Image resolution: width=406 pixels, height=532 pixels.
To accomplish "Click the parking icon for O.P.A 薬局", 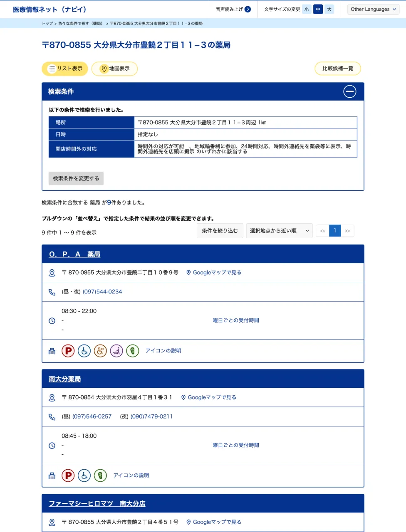I will tap(68, 351).
